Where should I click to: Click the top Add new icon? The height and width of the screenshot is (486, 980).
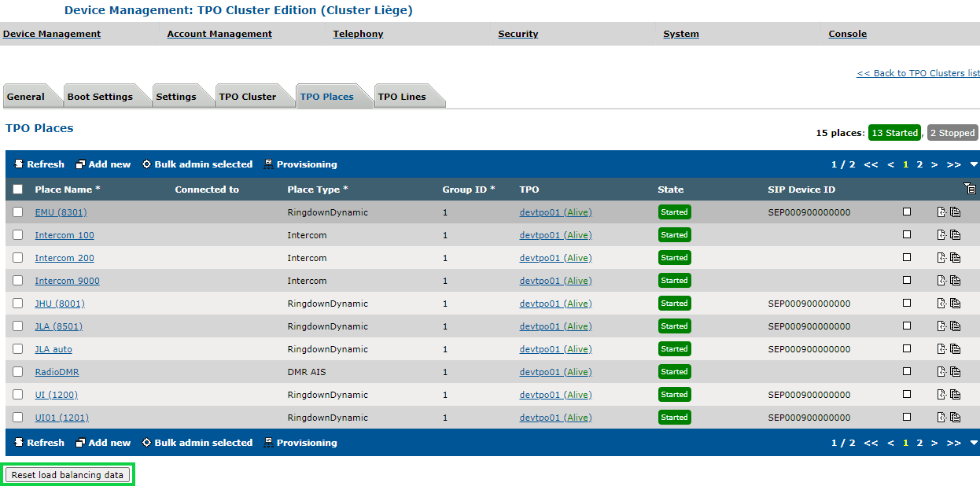coord(80,164)
